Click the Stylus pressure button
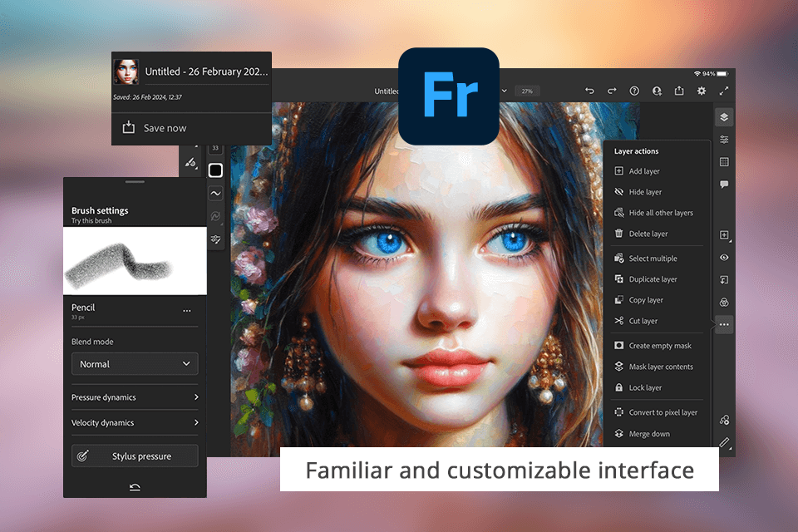This screenshot has width=798, height=532. coord(135,456)
